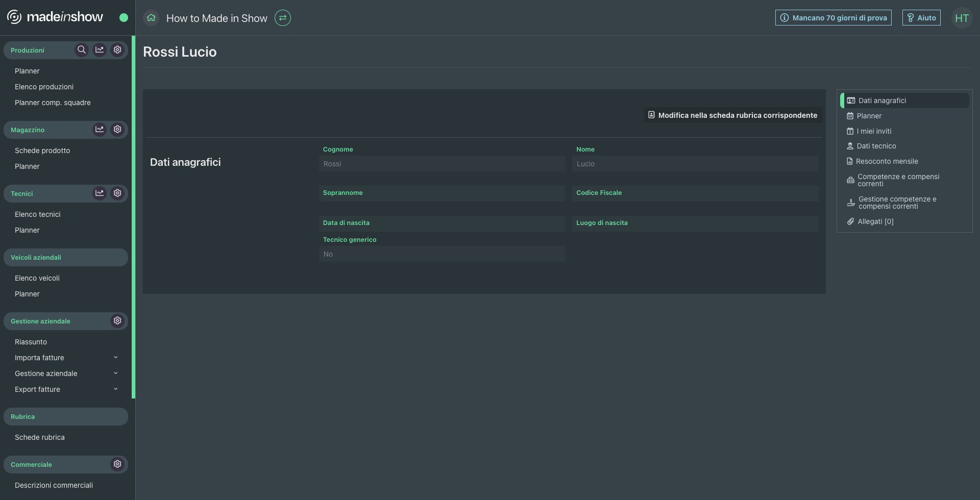This screenshot has height=500, width=980.
Task: Open search in Produzioni section
Action: [x=81, y=50]
